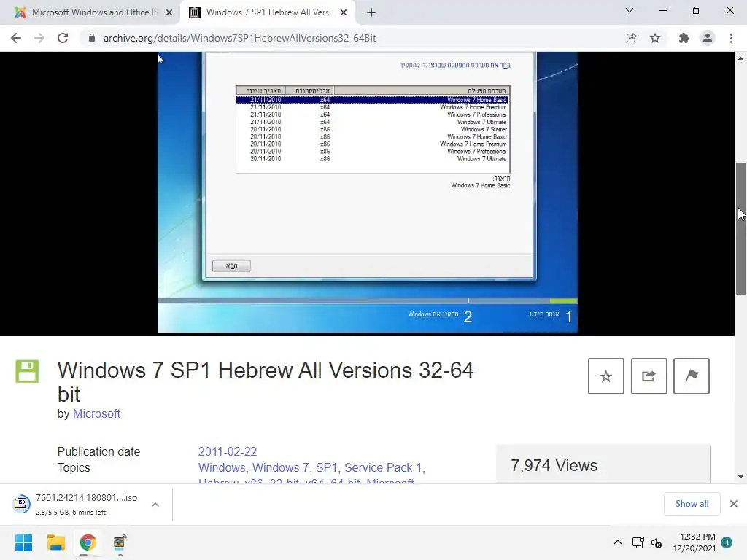
Task: Click the browser forward arrow
Action: (x=39, y=38)
